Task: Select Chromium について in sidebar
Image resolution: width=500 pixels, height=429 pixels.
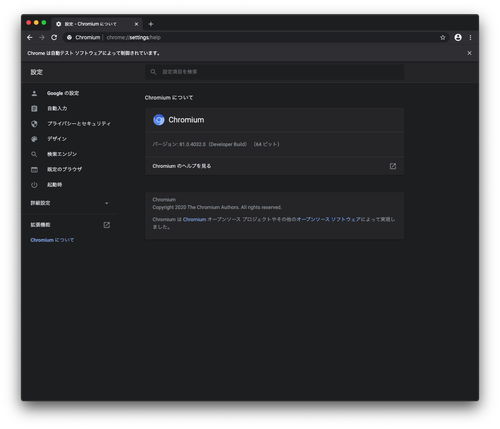Action: [52, 240]
